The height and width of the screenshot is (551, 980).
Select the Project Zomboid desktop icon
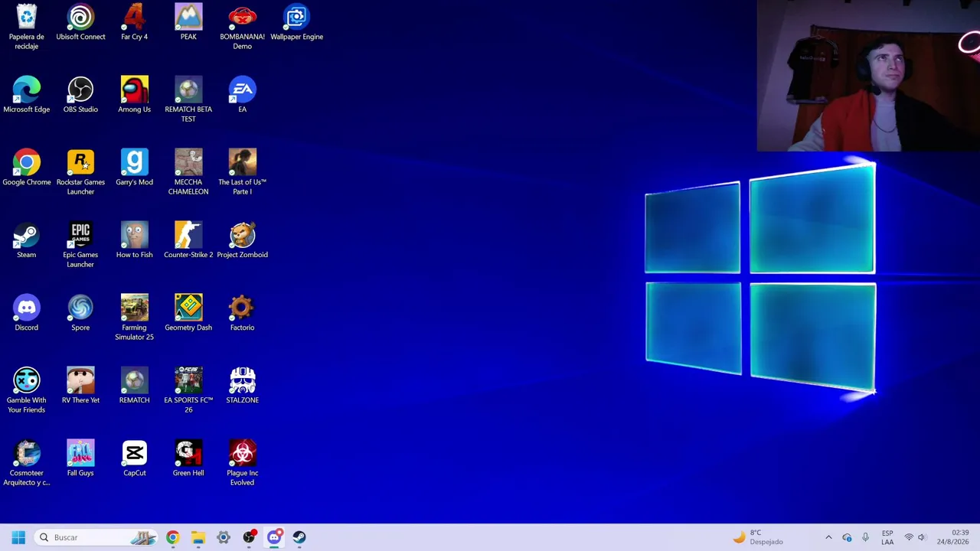[242, 241]
